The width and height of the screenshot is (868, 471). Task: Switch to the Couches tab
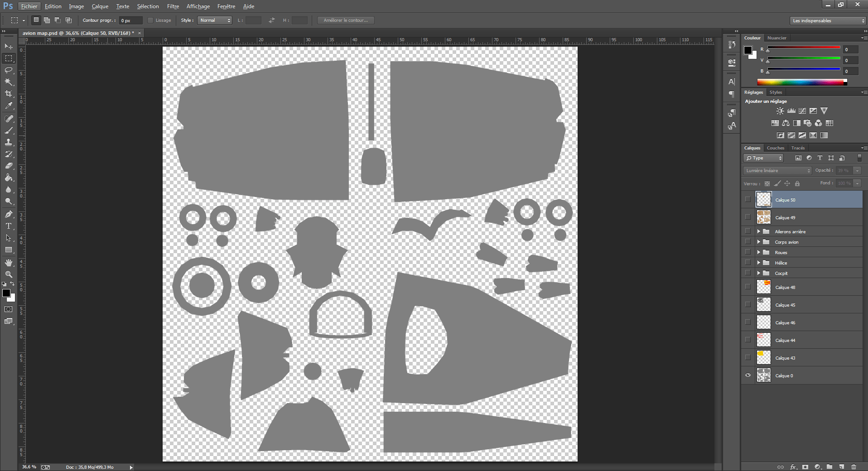click(776, 148)
